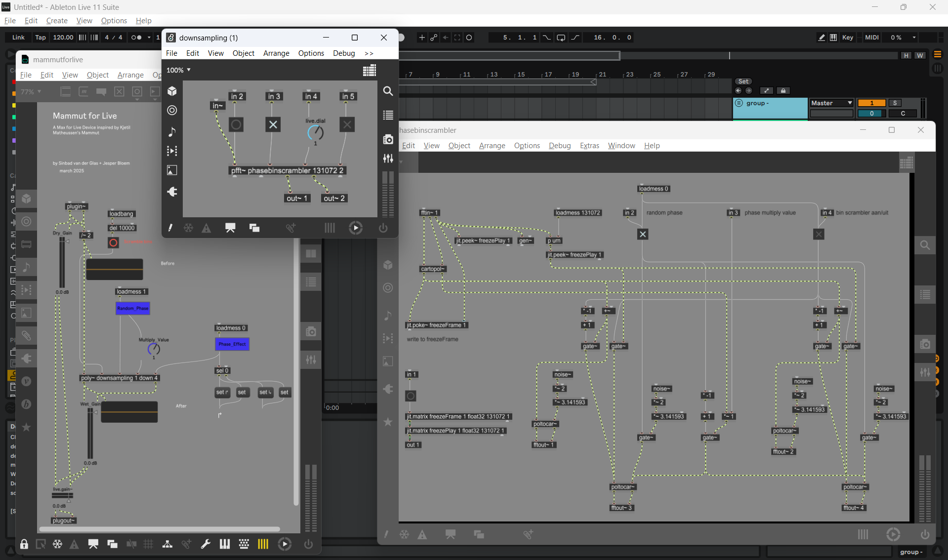The image size is (948, 560).
Task: Click the group track activator button 1
Action: (x=872, y=103)
